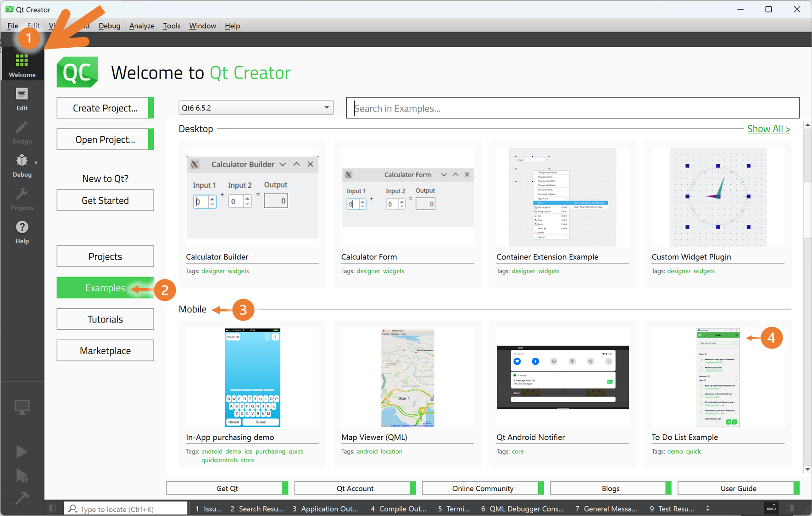The width and height of the screenshot is (812, 516).
Task: Click the Online Community button
Action: pos(483,488)
